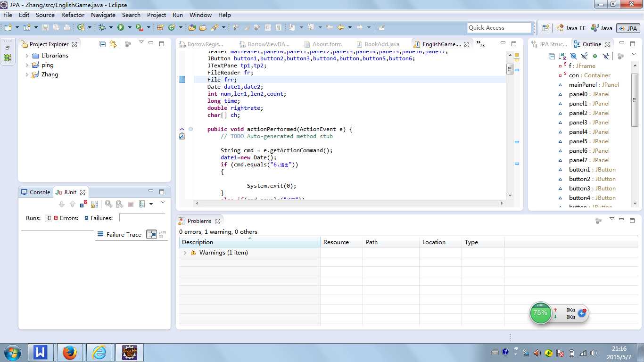
Task: Select the JPA perspective button
Action: tap(628, 28)
